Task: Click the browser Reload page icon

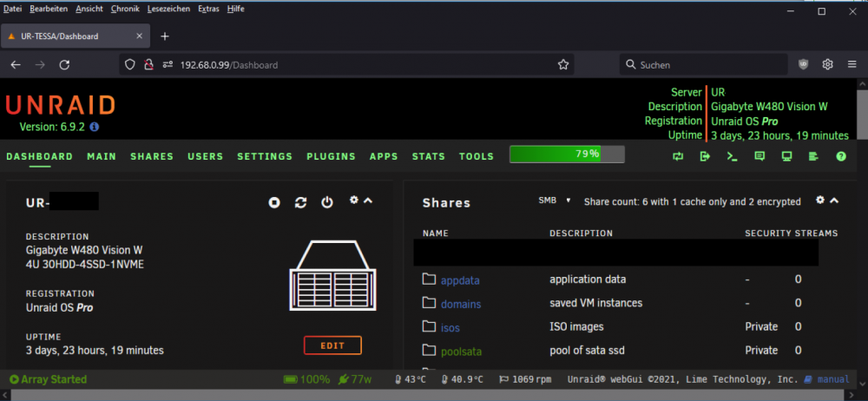Action: 64,65
